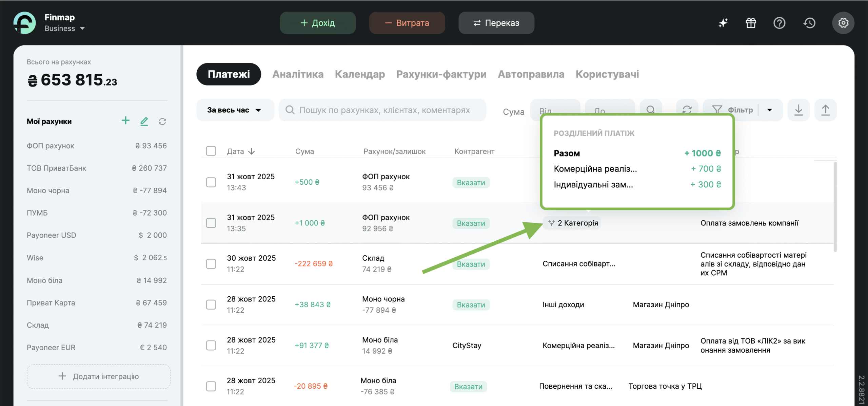Click the Додати інтеграцію button

[99, 376]
